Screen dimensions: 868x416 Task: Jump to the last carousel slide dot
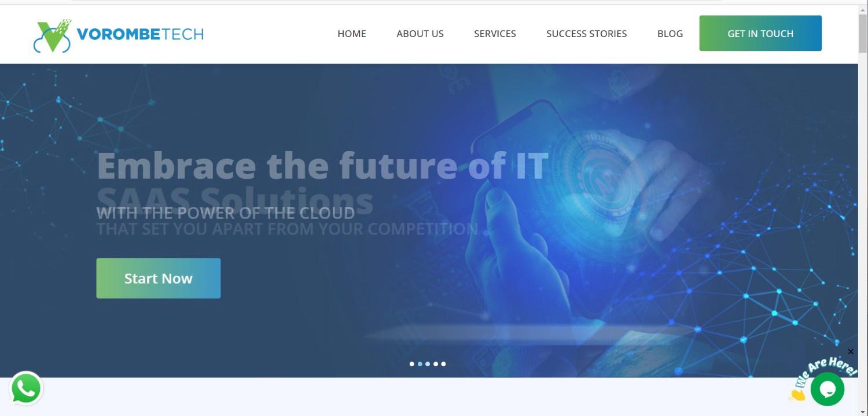[443, 364]
